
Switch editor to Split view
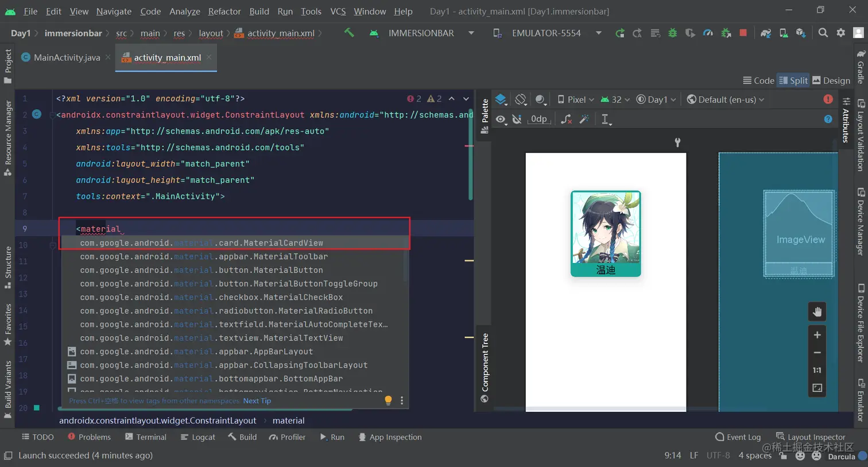point(793,80)
